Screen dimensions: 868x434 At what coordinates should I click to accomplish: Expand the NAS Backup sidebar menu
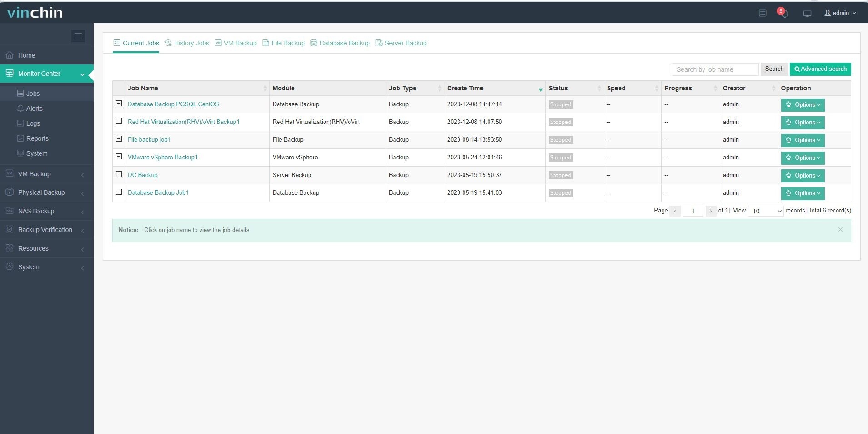[47, 211]
